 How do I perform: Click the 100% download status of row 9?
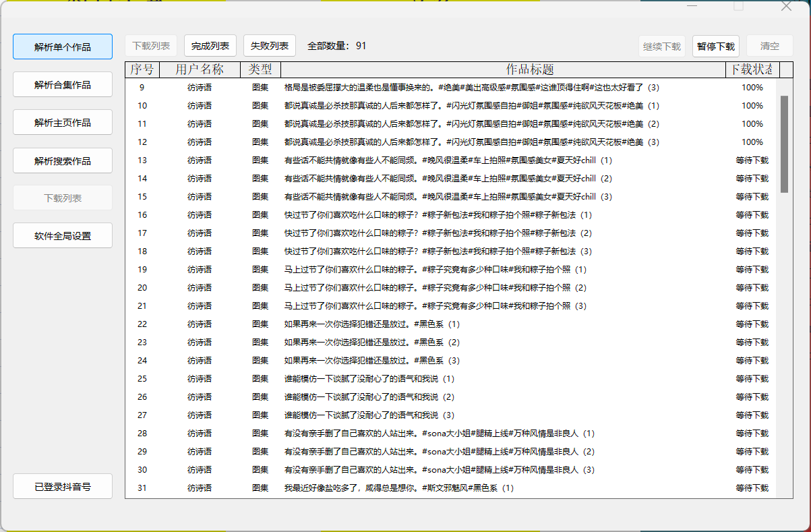[x=752, y=87]
